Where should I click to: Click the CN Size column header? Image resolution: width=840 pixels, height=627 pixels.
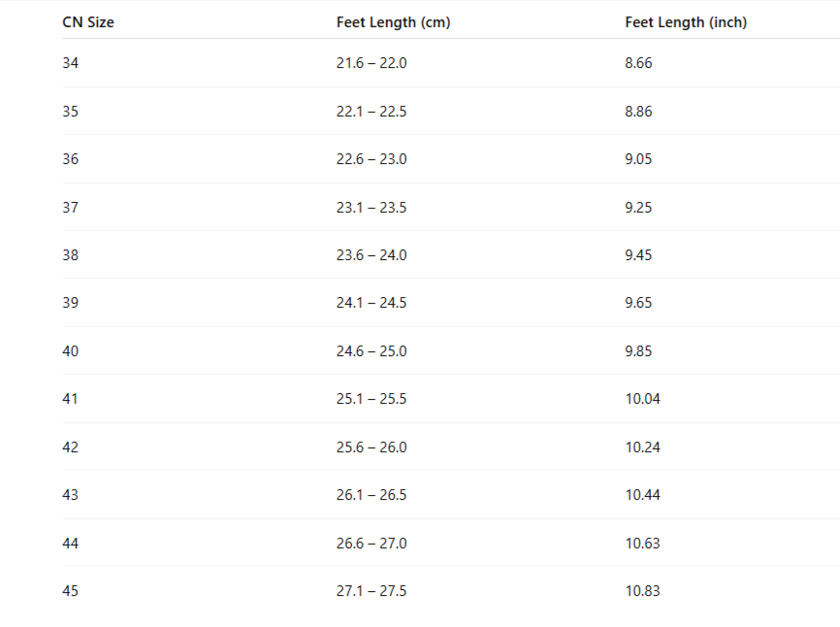tap(88, 22)
